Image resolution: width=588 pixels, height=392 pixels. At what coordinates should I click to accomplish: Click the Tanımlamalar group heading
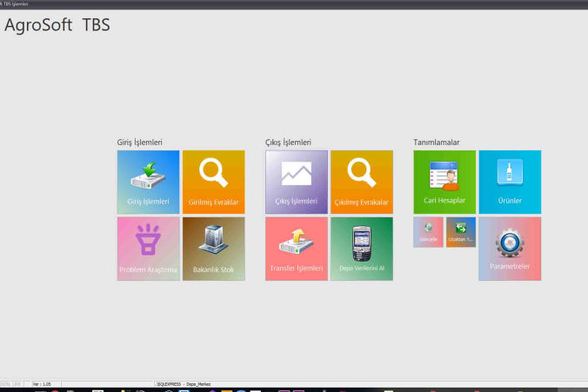[x=436, y=143]
